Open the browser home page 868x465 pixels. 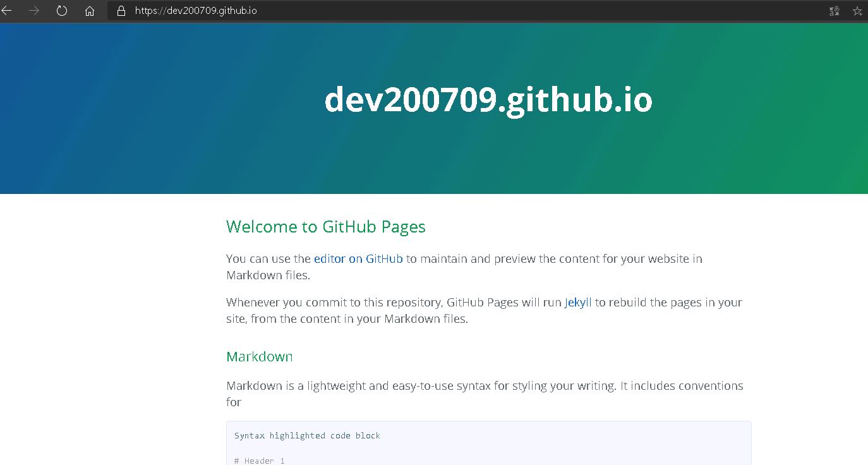click(90, 11)
